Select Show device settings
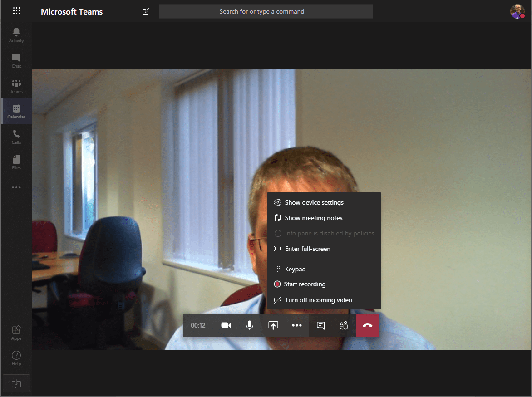This screenshot has width=532, height=397. click(x=324, y=202)
